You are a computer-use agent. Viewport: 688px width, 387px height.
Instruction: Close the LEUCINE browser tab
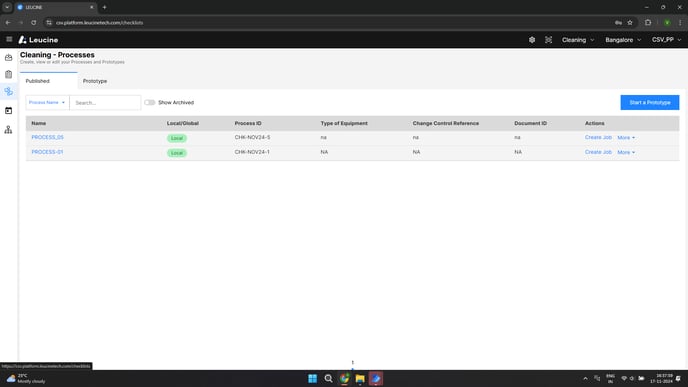pos(92,7)
